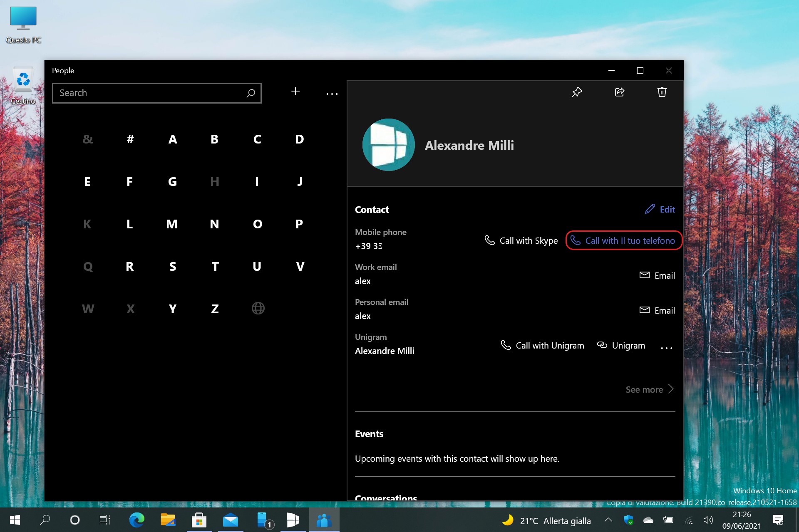Call with Il tuo telefono
The image size is (799, 532).
[x=623, y=240]
